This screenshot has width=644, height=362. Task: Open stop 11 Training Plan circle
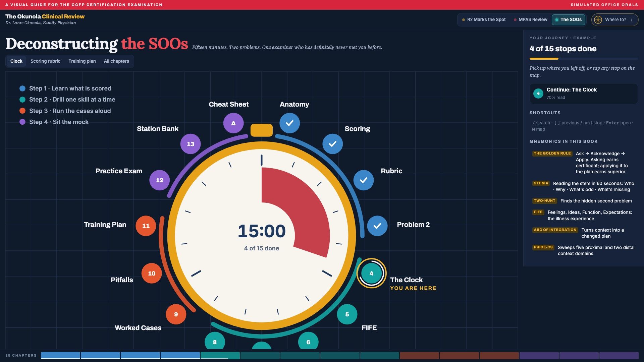pos(146,226)
